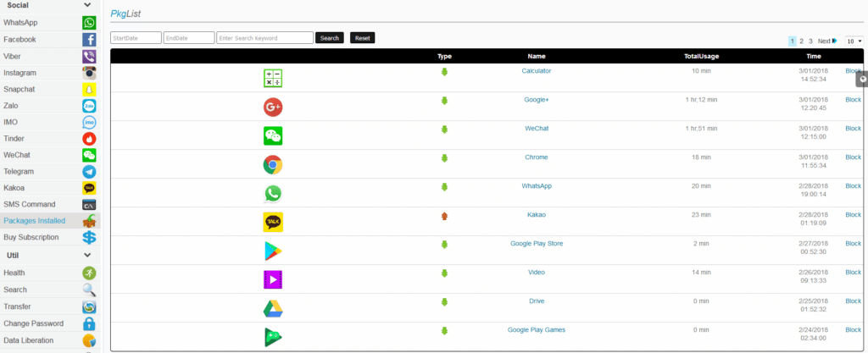Open the Tinder flame icon
This screenshot has width=868, height=353.
[x=89, y=139]
